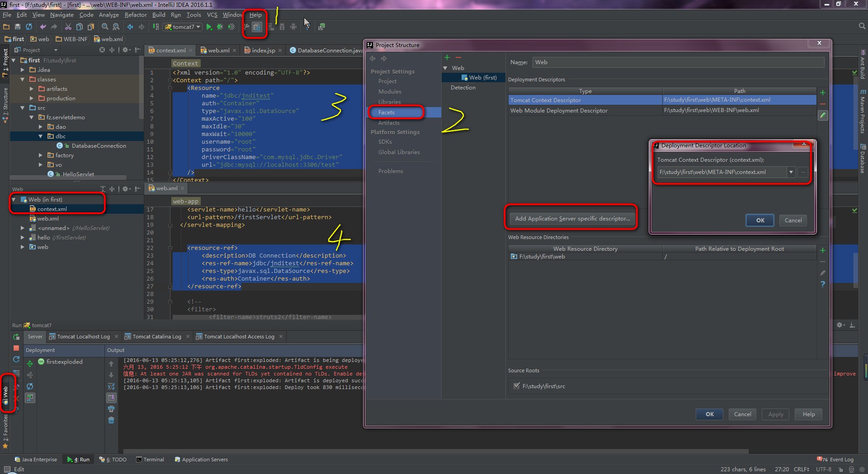The image size is (868, 474).
Task: Add a deployment descriptor with green plus
Action: click(823, 93)
